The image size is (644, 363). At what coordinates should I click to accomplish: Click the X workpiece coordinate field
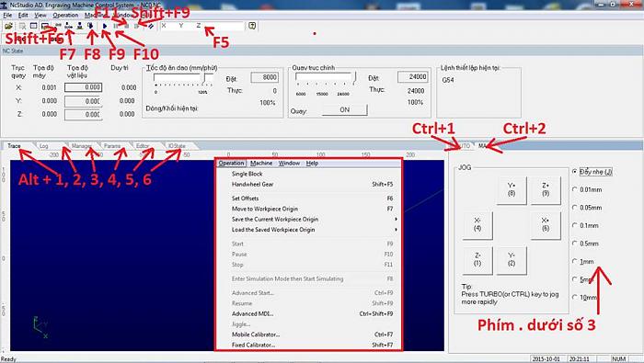[83, 87]
